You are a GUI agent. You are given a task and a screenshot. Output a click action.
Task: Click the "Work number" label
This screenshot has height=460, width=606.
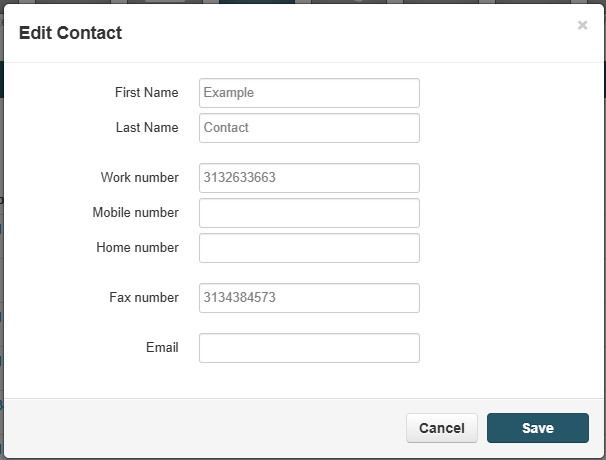point(140,178)
